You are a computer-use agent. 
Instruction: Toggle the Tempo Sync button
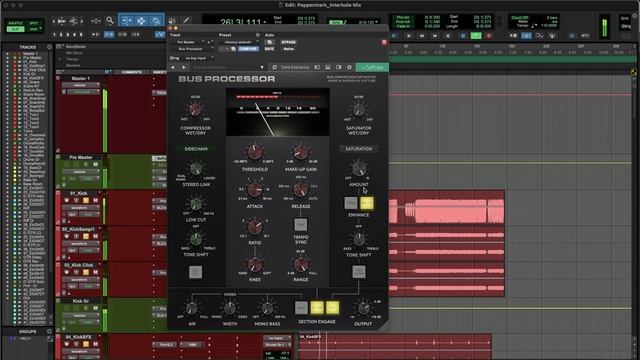(301, 224)
